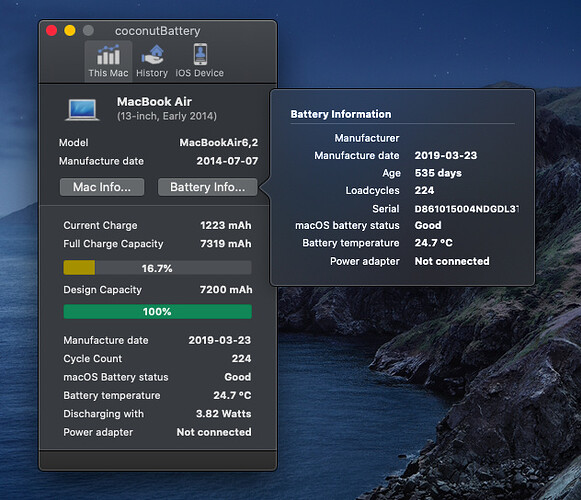Viewport: 581px width, 500px height.
Task: Click the Current Charge label
Action: pos(100,225)
